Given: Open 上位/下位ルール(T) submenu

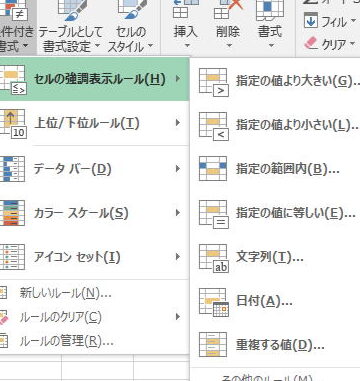Looking at the screenshot, I should [x=94, y=123].
